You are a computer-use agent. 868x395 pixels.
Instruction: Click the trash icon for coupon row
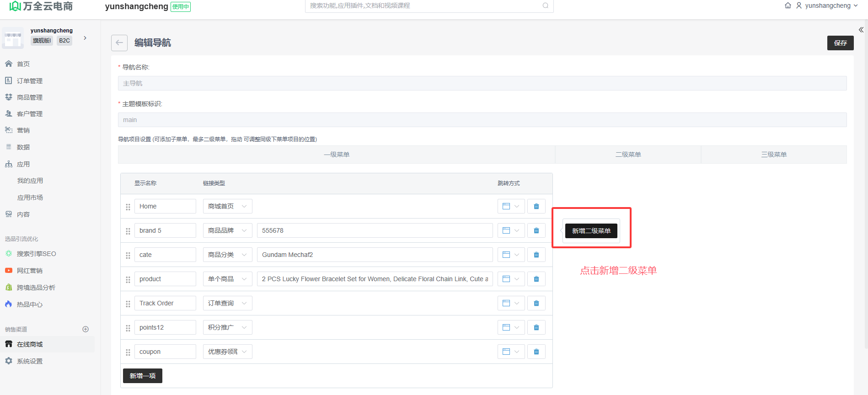point(536,352)
